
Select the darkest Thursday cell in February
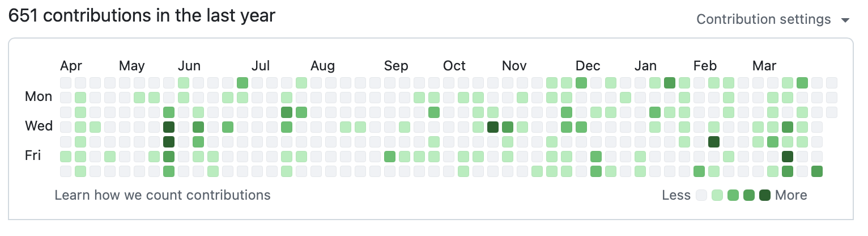click(714, 141)
